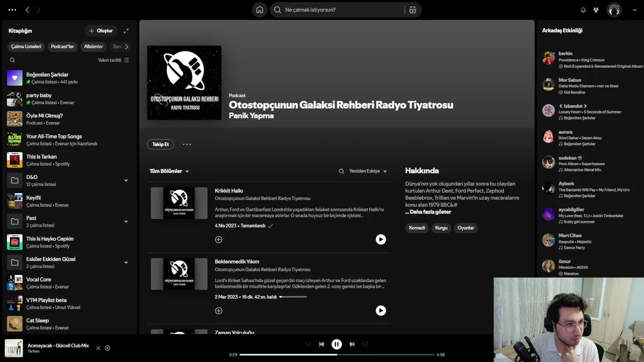Open the Cat Sleep playlist
The width and height of the screenshot is (644, 362).
[x=69, y=324]
